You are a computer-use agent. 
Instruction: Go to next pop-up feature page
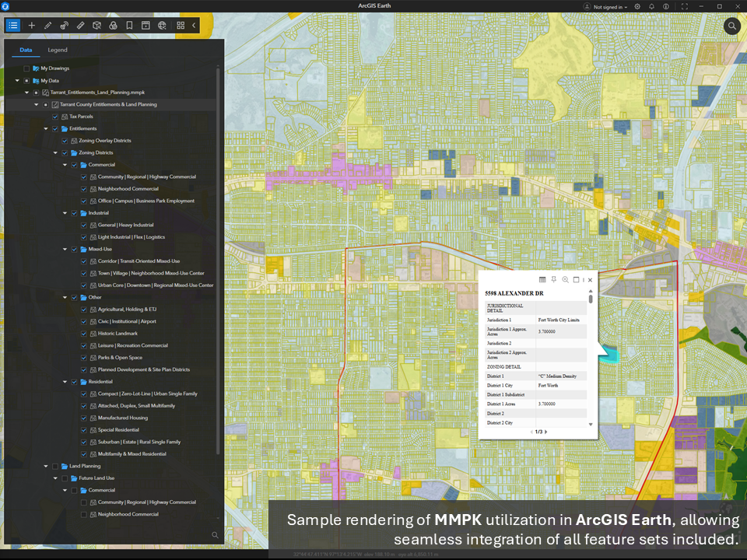(546, 432)
